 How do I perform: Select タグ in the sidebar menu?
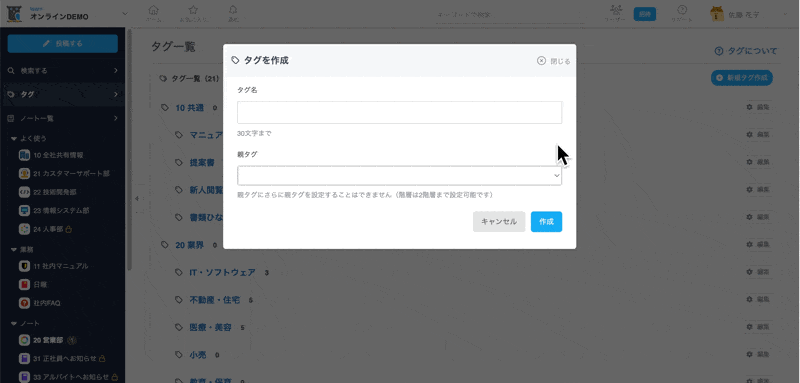[x=62, y=94]
